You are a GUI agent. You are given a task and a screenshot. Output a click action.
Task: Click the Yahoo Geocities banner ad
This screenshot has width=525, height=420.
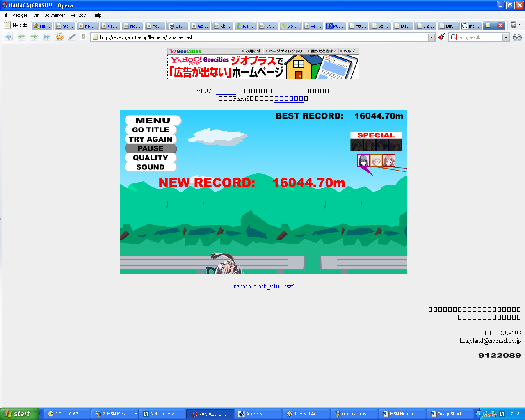pyautogui.click(x=263, y=67)
